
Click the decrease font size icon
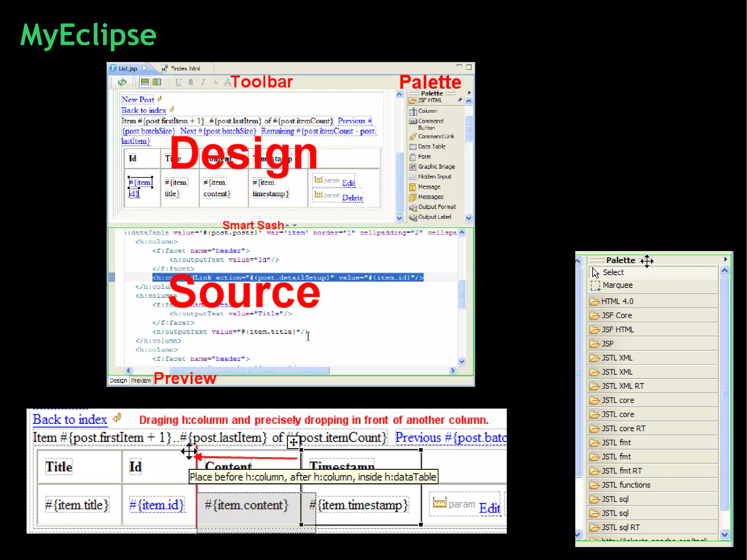pyautogui.click(x=216, y=82)
